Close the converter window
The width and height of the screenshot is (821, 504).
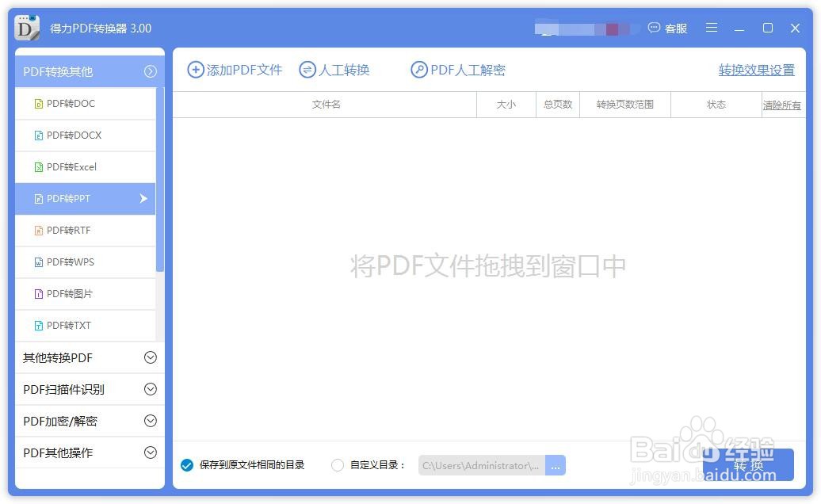(796, 29)
